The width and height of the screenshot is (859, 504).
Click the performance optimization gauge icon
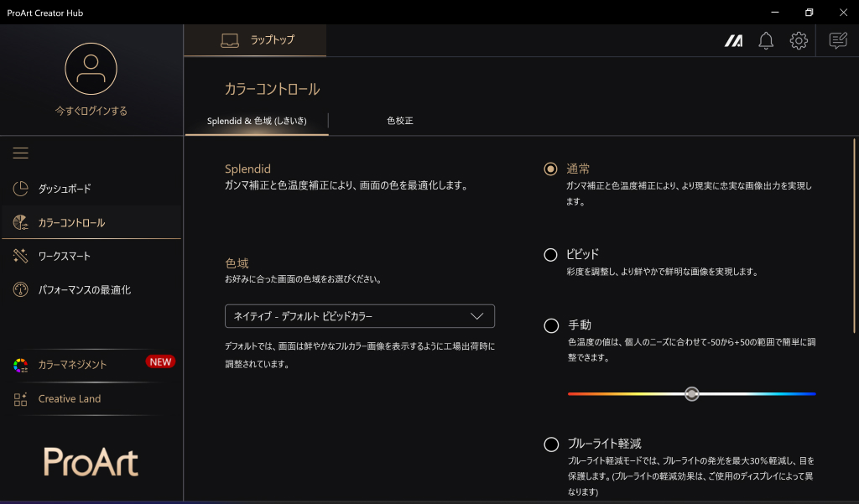tap(20, 289)
